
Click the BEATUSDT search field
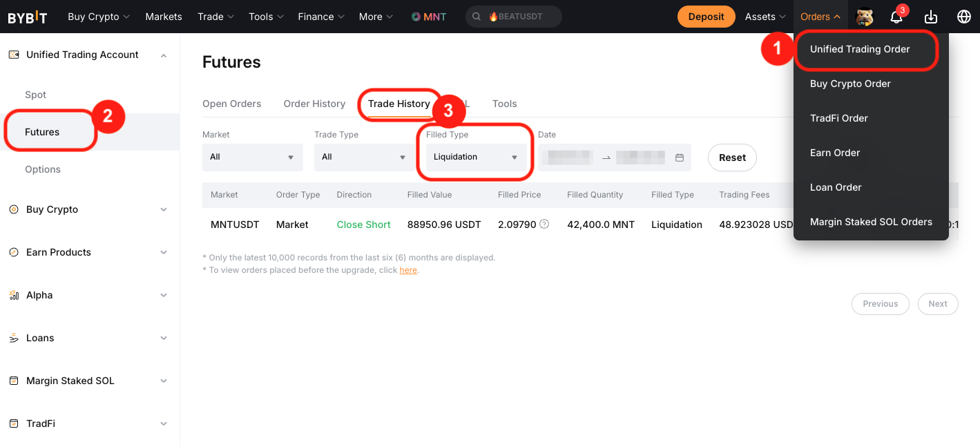tap(514, 17)
